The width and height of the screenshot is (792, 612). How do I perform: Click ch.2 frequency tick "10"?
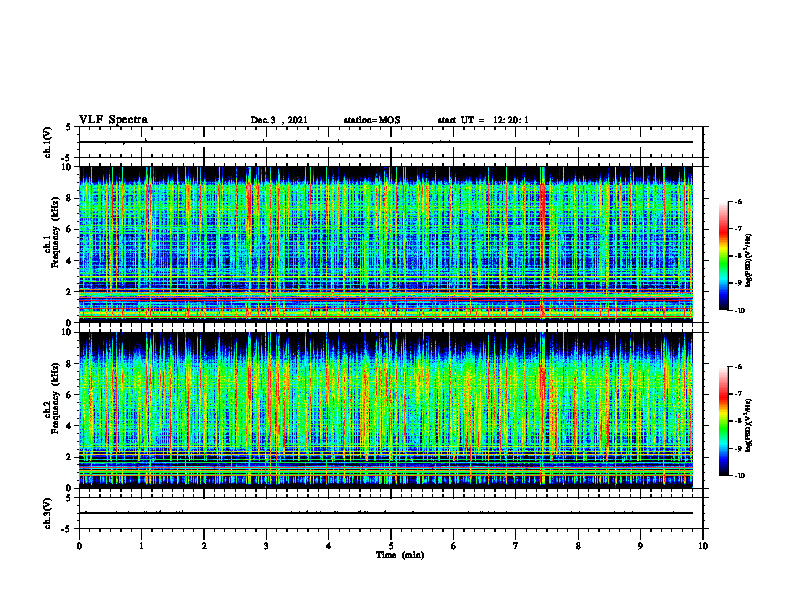(67, 332)
